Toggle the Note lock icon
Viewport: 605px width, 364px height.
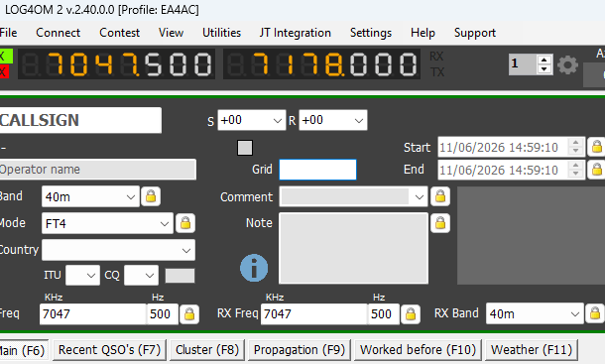(x=440, y=223)
